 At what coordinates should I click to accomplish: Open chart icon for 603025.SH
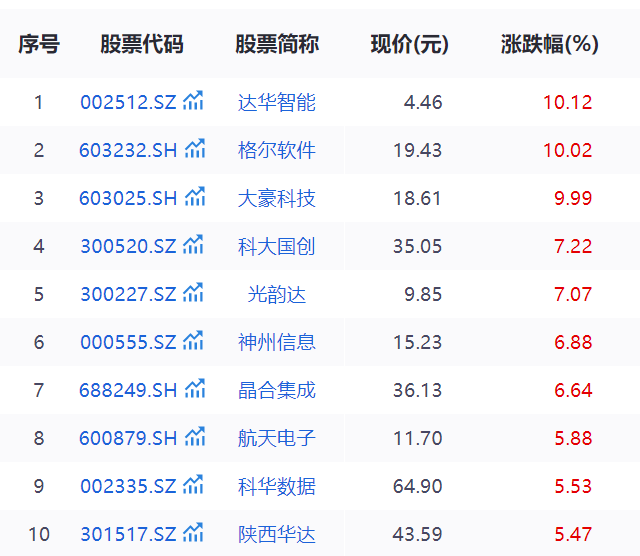pyautogui.click(x=195, y=197)
